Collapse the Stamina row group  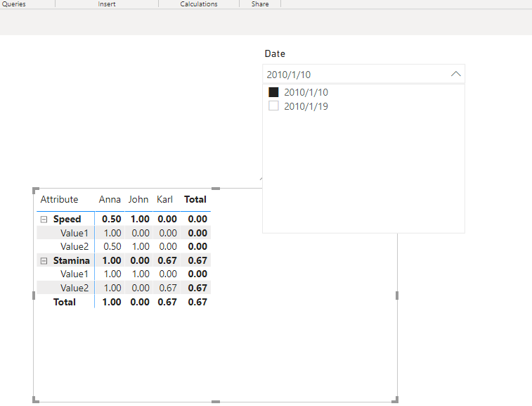click(x=44, y=260)
